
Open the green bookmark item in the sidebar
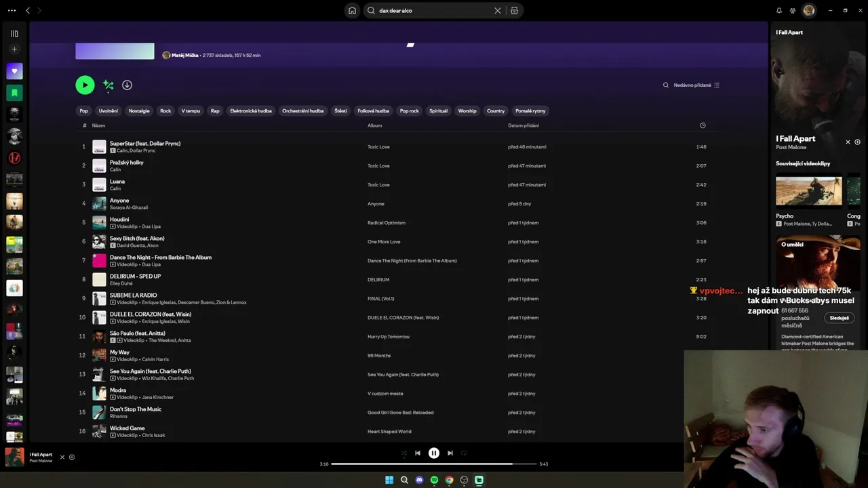14,93
